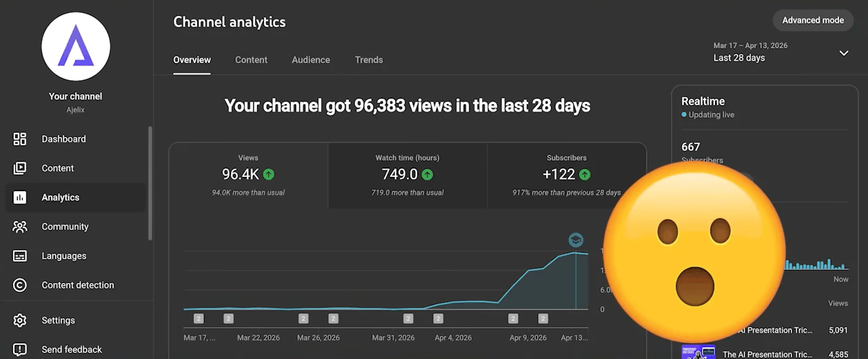Image resolution: width=868 pixels, height=359 pixels.
Task: Click the Content sidebar icon
Action: [20, 169]
